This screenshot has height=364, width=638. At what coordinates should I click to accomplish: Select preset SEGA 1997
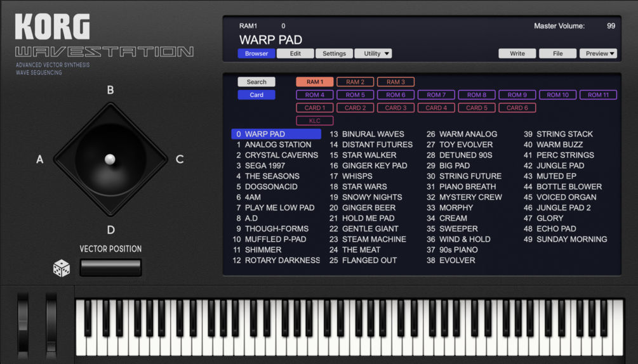coord(265,166)
